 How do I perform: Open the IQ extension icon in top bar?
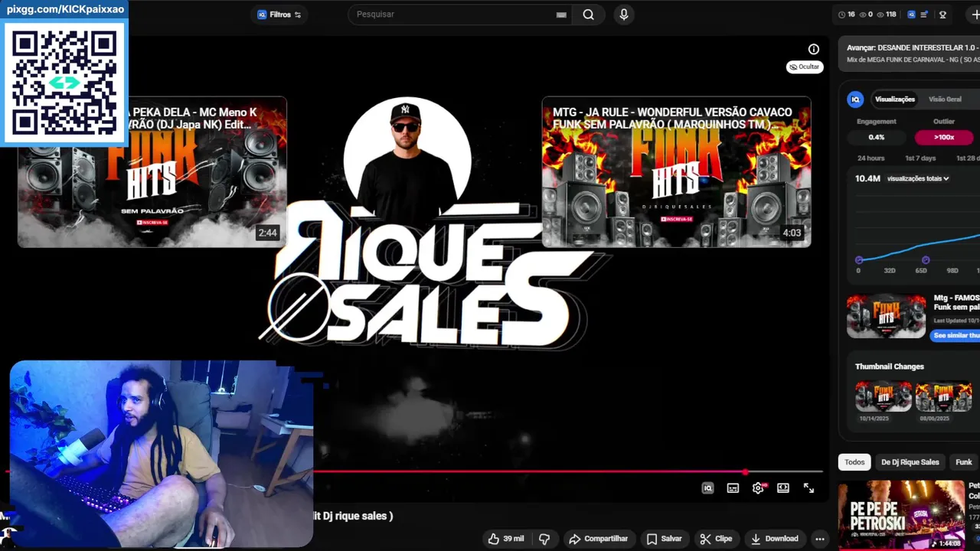tap(911, 15)
